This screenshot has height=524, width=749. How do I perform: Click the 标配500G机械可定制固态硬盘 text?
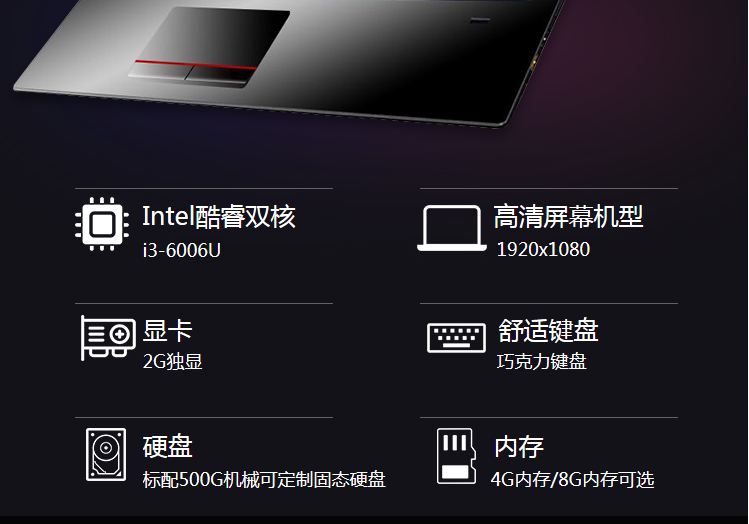pyautogui.click(x=264, y=480)
